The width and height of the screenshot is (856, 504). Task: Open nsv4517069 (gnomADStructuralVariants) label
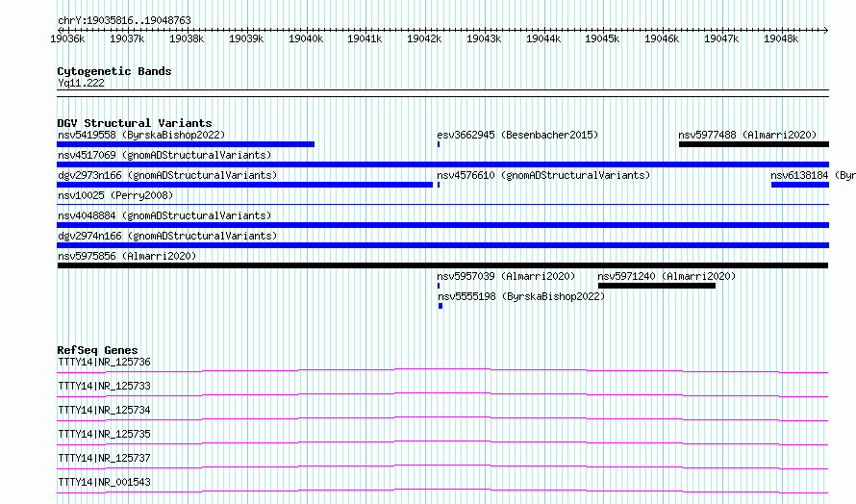(164, 155)
